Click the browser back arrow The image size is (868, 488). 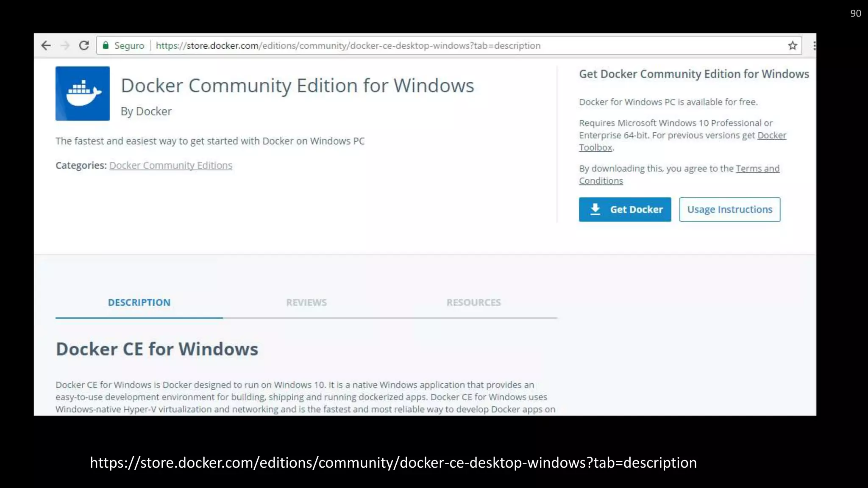[46, 45]
